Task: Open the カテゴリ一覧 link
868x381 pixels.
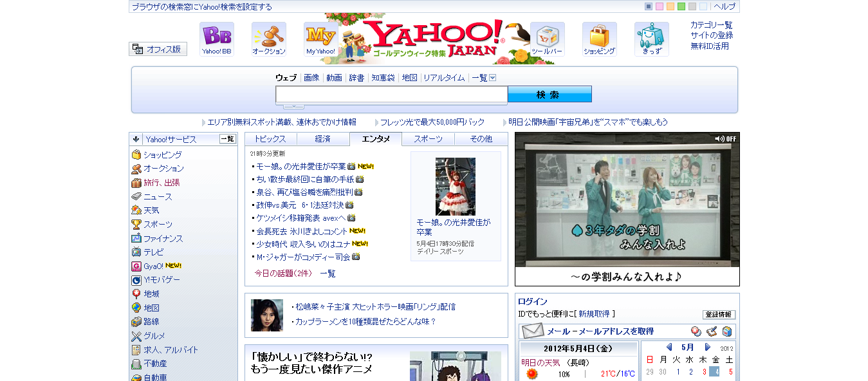Action: (x=712, y=25)
